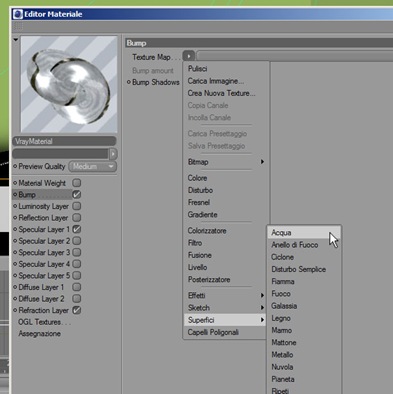The image size is (393, 394).
Task: Open the Effetti submenu
Action: (x=225, y=296)
